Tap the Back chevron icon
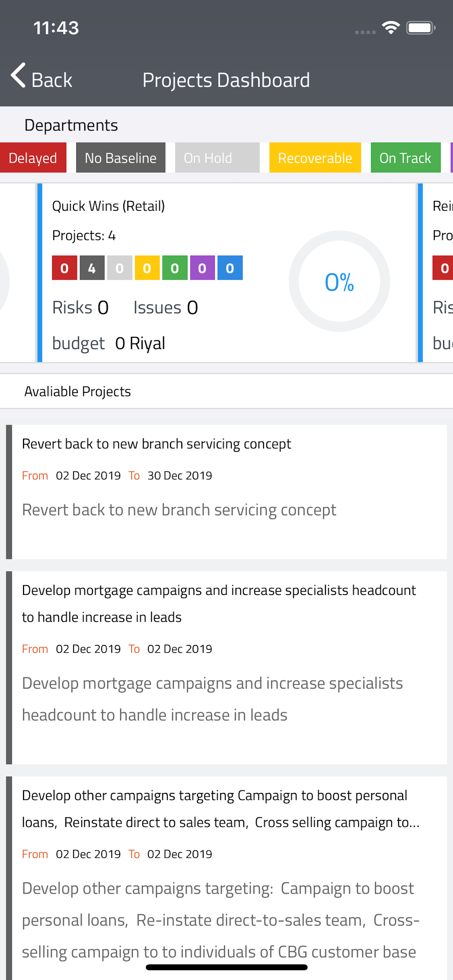 pyautogui.click(x=18, y=75)
